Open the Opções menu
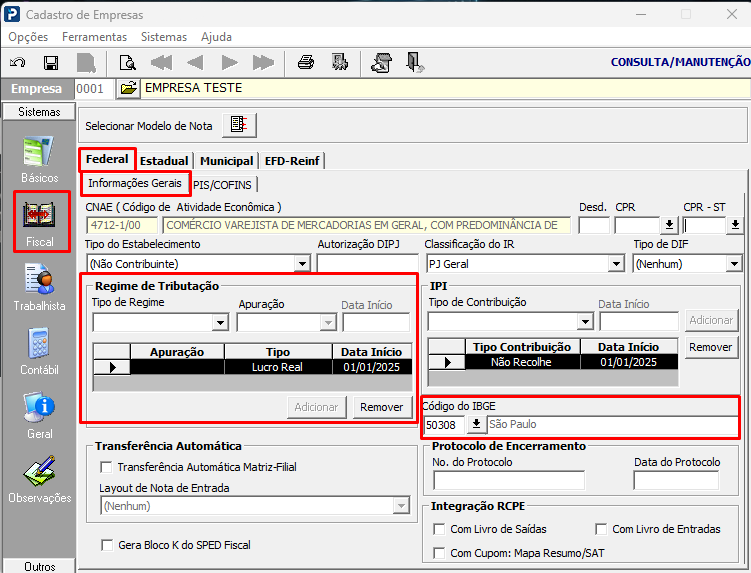 28,37
